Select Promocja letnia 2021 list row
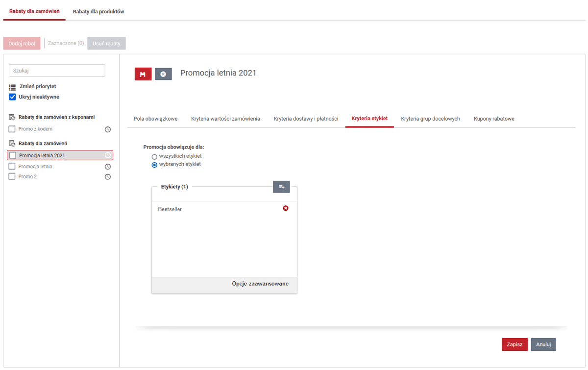The height and width of the screenshot is (370, 588). pyautogui.click(x=60, y=155)
